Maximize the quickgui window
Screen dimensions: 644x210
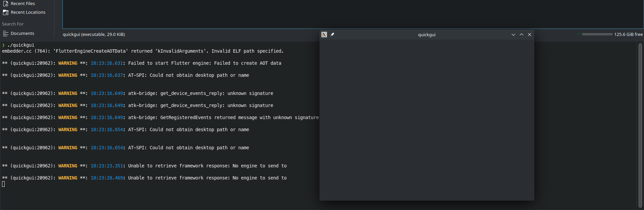[x=522, y=35]
